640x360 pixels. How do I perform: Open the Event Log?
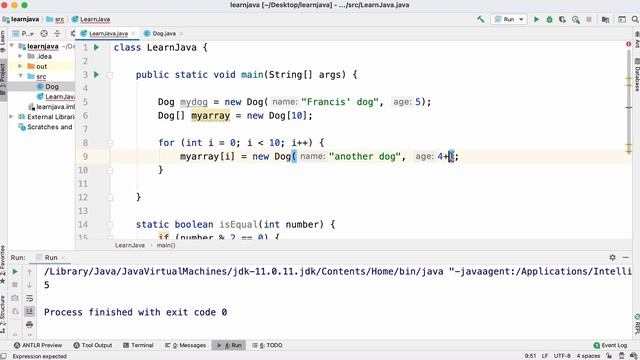click(x=611, y=345)
